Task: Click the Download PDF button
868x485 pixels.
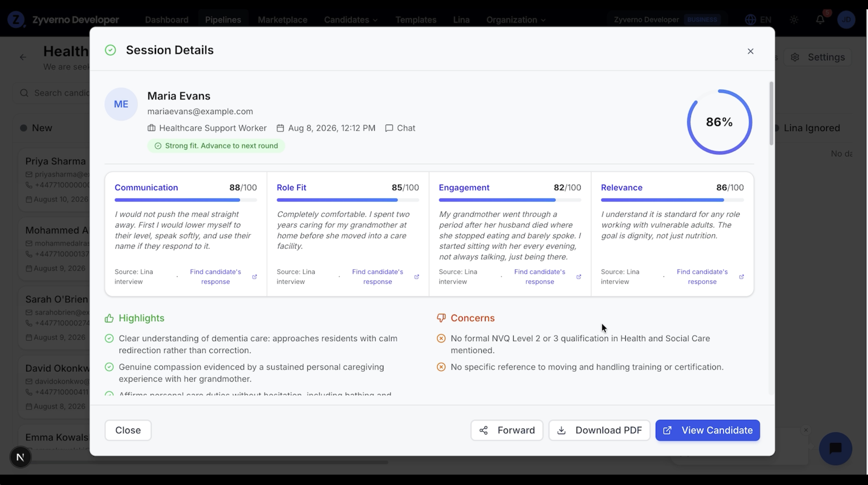Action: 599,430
